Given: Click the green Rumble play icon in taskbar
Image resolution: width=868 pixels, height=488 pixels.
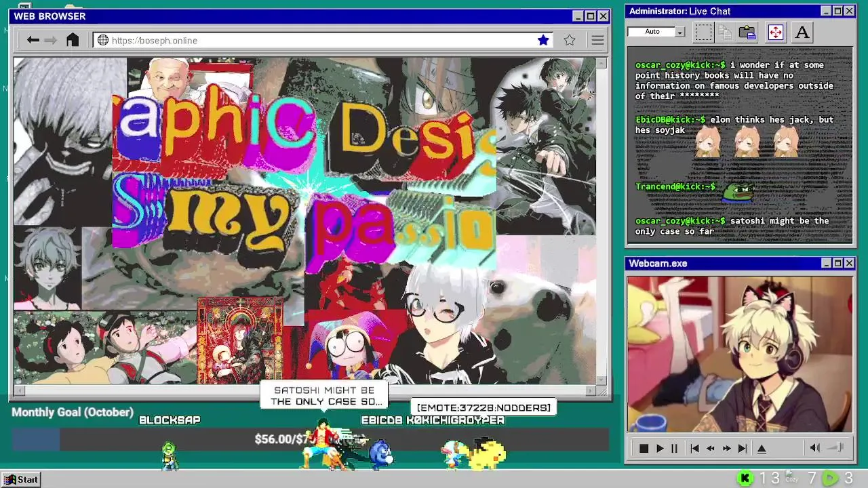Looking at the screenshot, I should coord(830,479).
